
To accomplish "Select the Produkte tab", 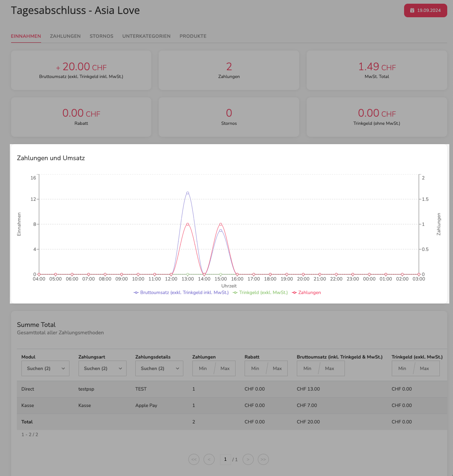I will 193,36.
